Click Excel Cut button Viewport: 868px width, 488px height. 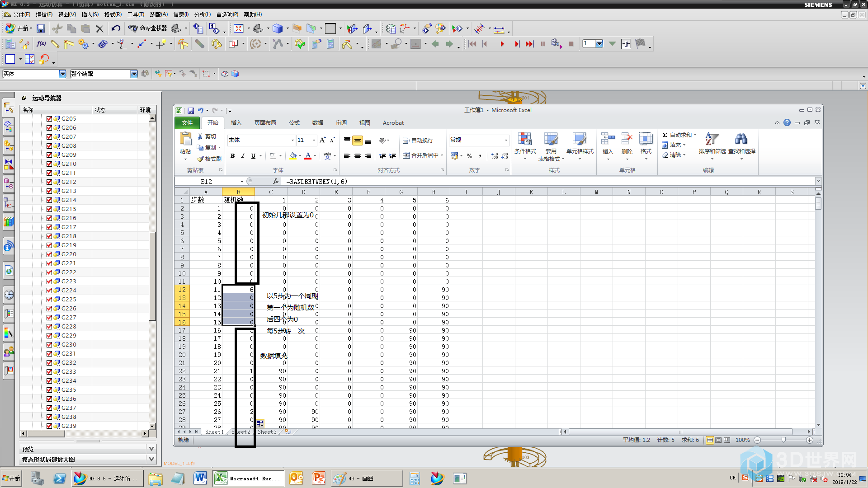pyautogui.click(x=207, y=136)
